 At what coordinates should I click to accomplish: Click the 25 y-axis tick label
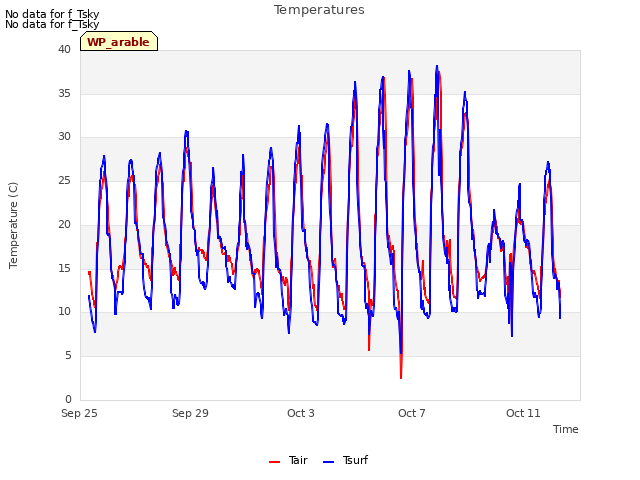(64, 180)
